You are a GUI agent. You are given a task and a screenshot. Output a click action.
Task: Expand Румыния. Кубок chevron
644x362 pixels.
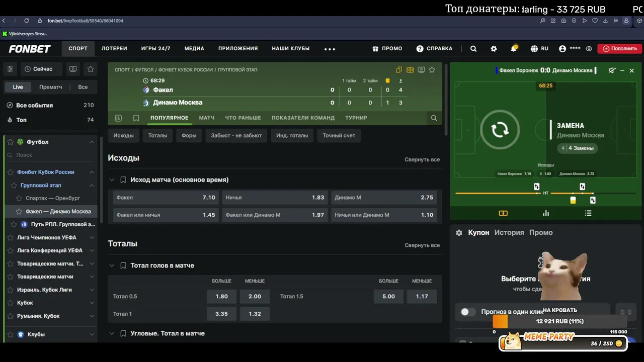point(92,316)
